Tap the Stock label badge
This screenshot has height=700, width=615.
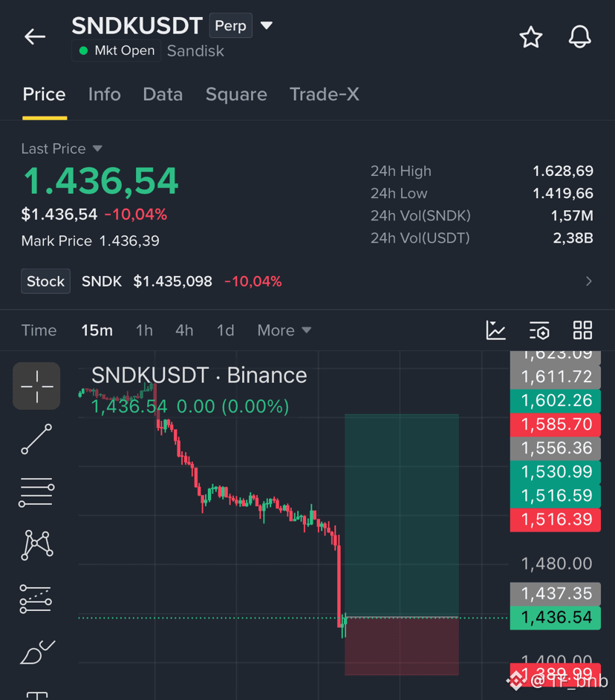[45, 281]
